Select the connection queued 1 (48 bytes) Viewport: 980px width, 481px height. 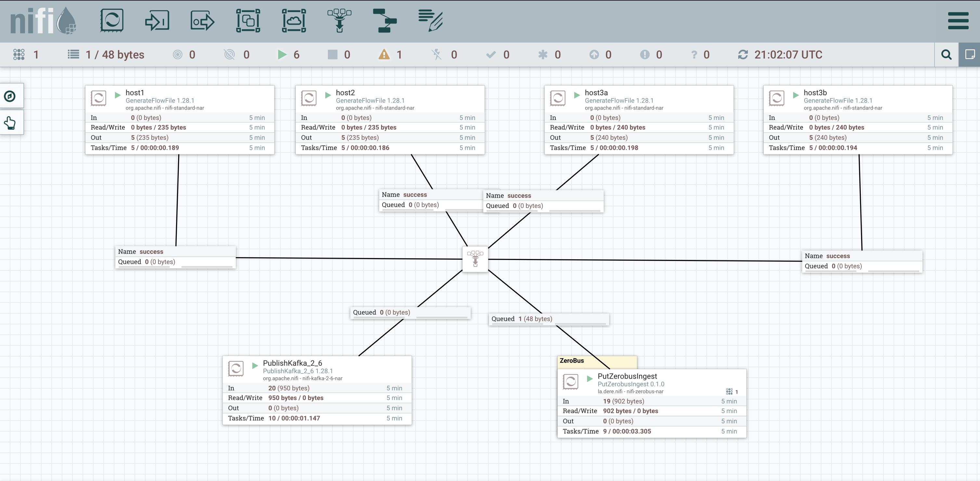point(548,319)
